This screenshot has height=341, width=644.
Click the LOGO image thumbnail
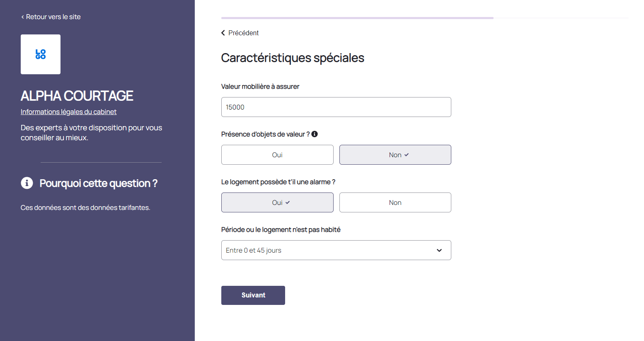coord(41,54)
